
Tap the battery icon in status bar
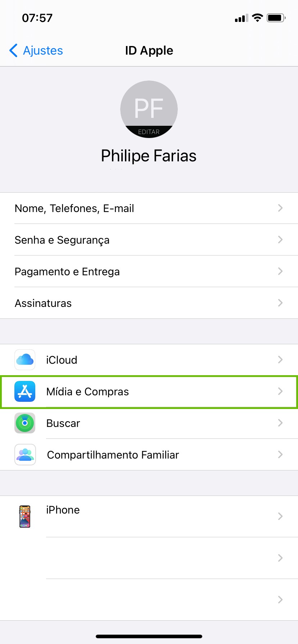coord(276,18)
